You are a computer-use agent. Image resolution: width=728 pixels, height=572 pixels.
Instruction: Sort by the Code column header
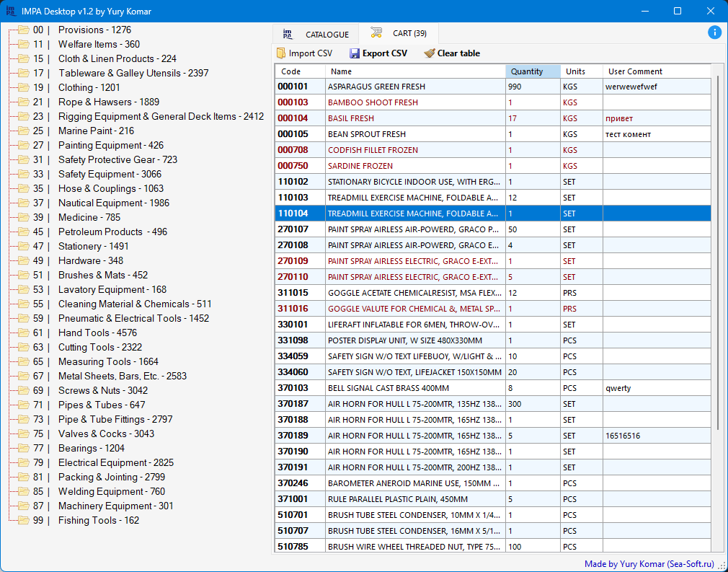pyautogui.click(x=300, y=71)
